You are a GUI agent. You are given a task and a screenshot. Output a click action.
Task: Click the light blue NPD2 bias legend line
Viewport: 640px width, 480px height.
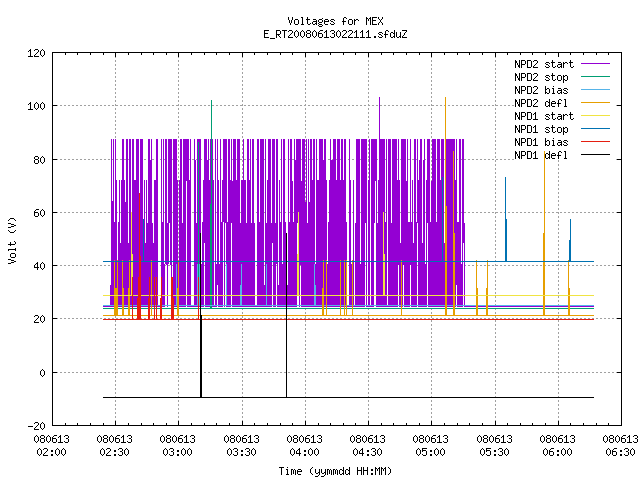[595, 90]
